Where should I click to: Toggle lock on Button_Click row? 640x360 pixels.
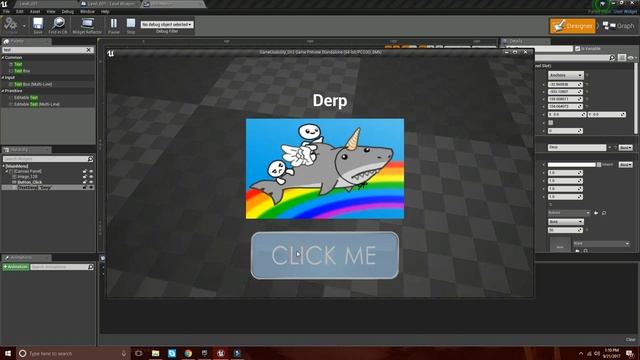click(x=85, y=182)
